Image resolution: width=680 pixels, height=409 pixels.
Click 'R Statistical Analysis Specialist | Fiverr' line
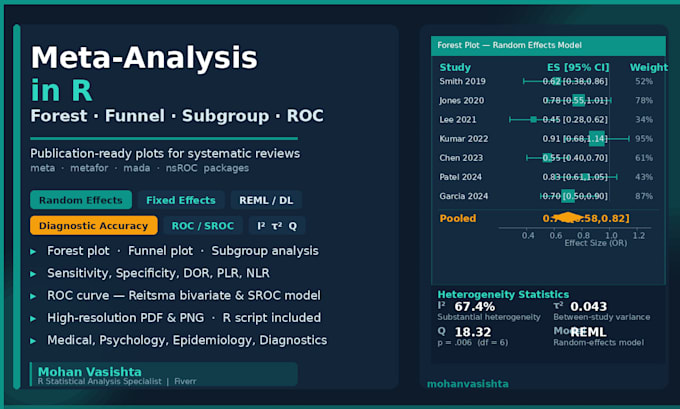coord(117,381)
